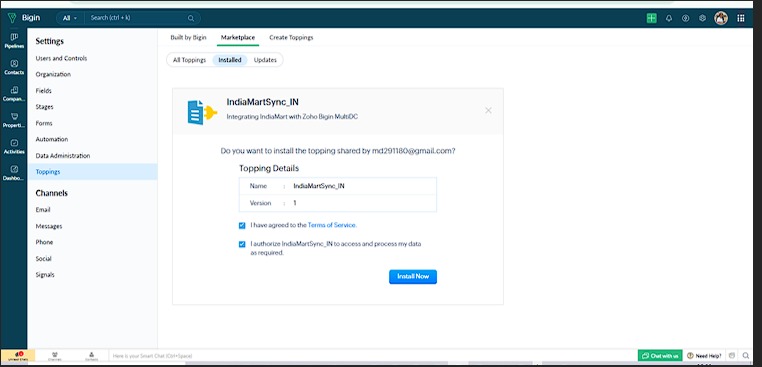Open Companies module in left sidebar

14,94
